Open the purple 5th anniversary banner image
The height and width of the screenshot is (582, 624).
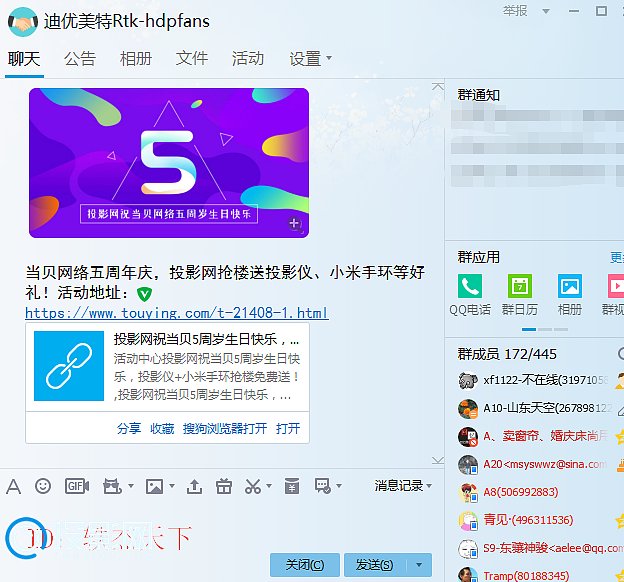coord(169,163)
